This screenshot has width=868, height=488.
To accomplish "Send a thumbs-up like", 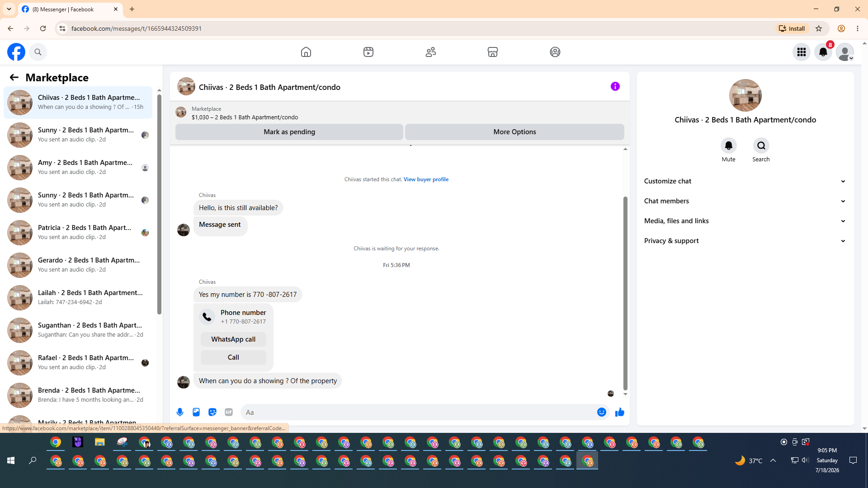I will (x=620, y=412).
